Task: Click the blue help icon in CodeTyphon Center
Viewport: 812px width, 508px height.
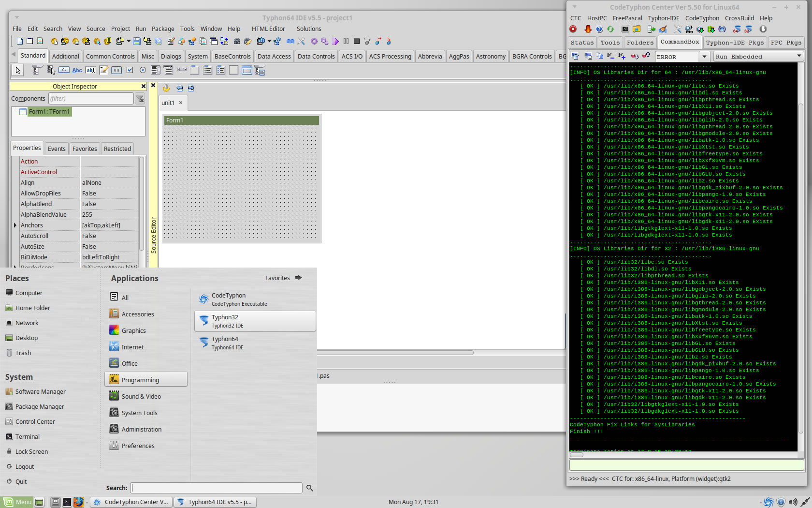Action: click(x=599, y=30)
